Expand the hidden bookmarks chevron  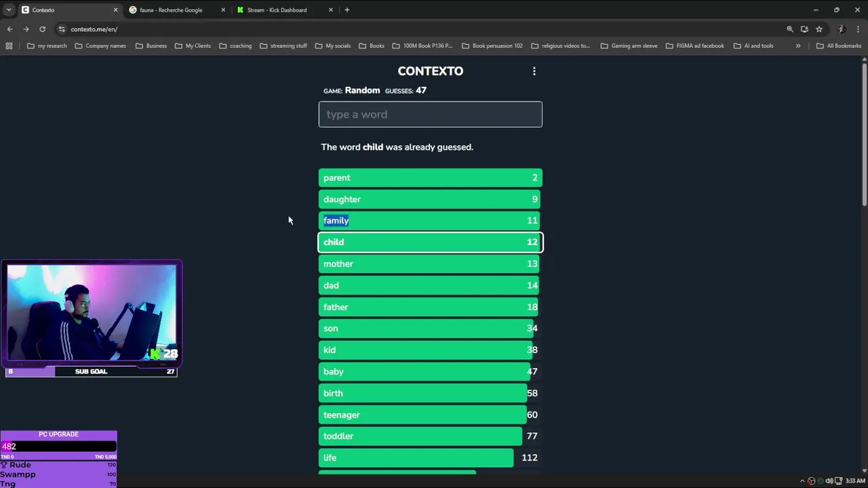pos(798,46)
